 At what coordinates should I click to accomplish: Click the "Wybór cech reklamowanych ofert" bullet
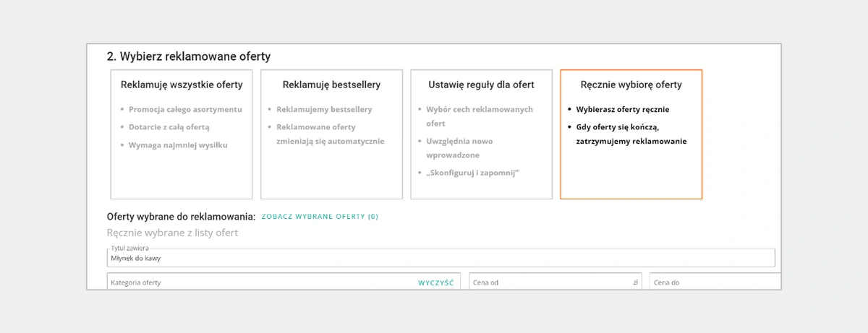click(x=479, y=116)
